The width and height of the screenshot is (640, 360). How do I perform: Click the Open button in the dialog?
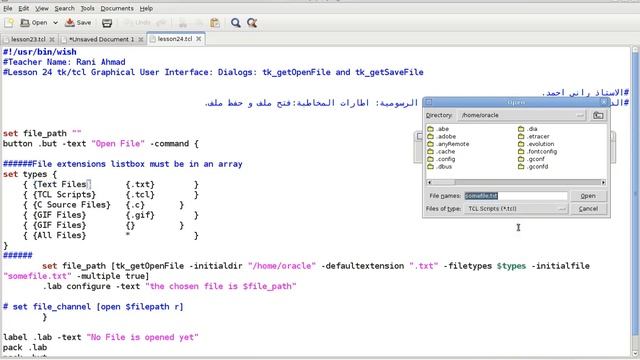click(588, 196)
